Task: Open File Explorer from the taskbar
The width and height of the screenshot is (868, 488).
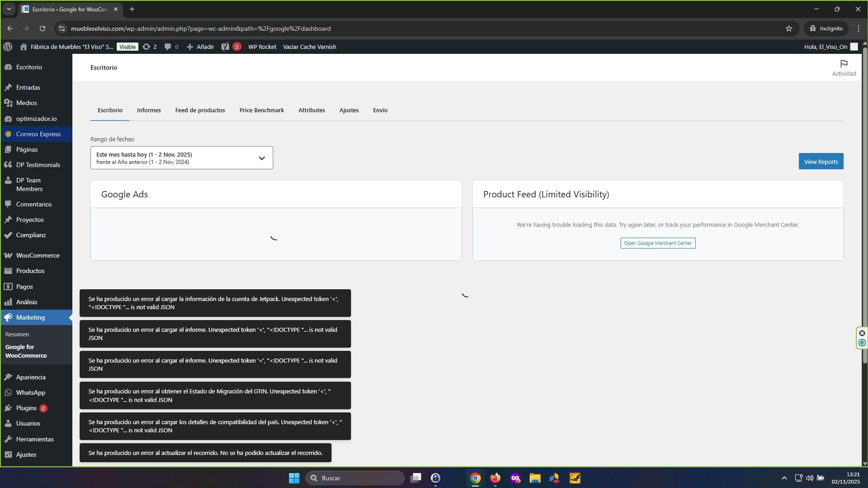Action: [535, 478]
